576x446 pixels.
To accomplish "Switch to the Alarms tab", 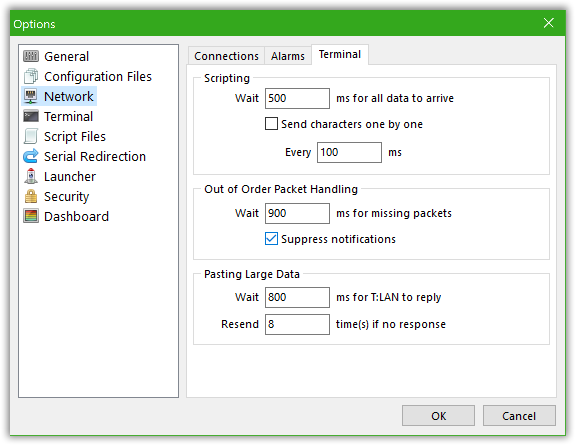I will (288, 56).
